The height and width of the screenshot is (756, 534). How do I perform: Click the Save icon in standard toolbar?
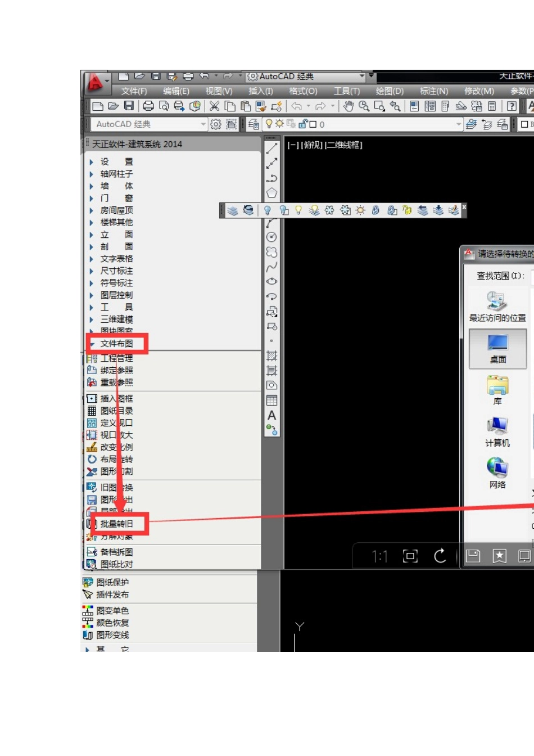[129, 106]
